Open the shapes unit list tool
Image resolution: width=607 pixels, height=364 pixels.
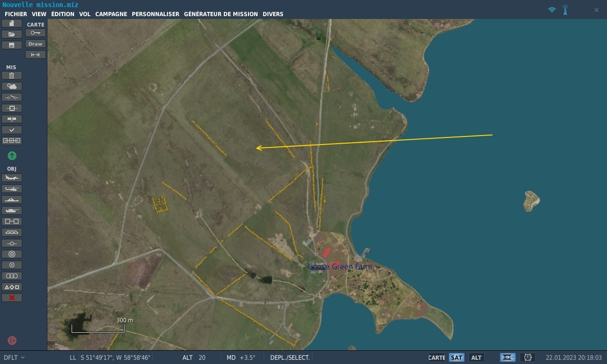coord(12,287)
